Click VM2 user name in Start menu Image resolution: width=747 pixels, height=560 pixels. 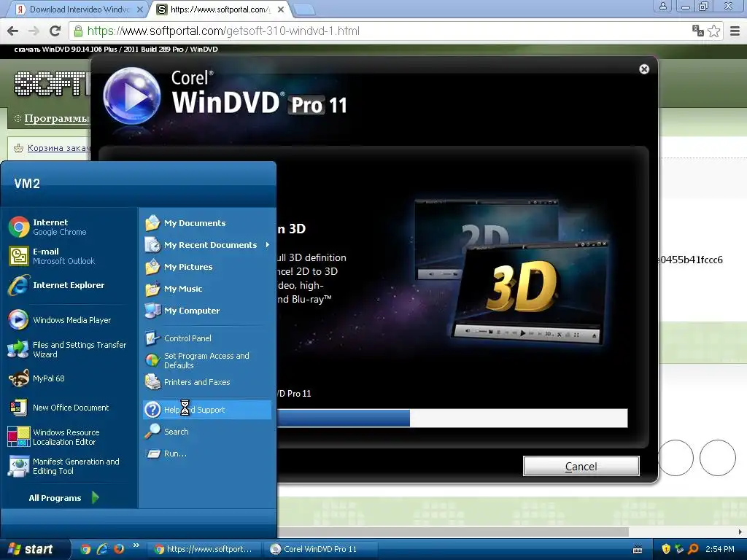click(x=27, y=184)
